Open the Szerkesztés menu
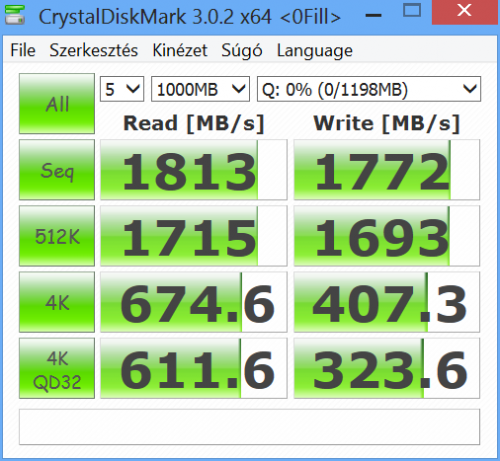This screenshot has height=461, width=500. (94, 51)
